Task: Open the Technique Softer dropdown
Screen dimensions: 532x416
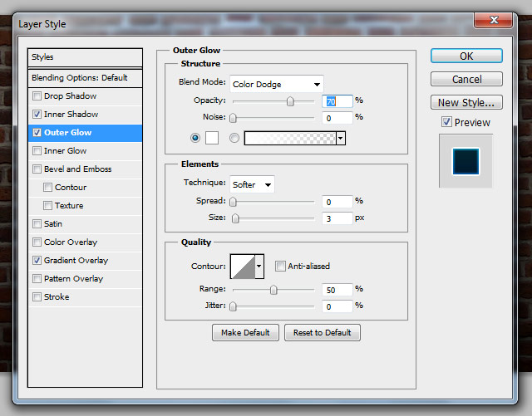Action: pos(252,184)
